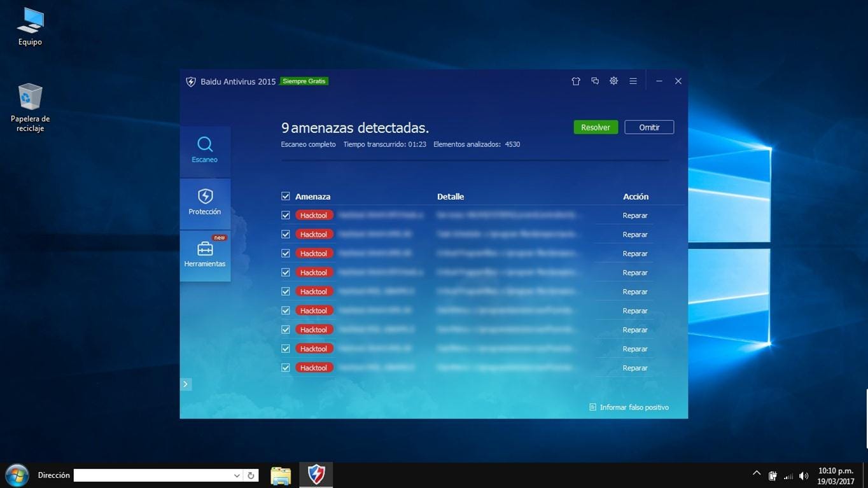Open the hamburger main menu
Screen dimensions: 868x488
click(x=633, y=81)
